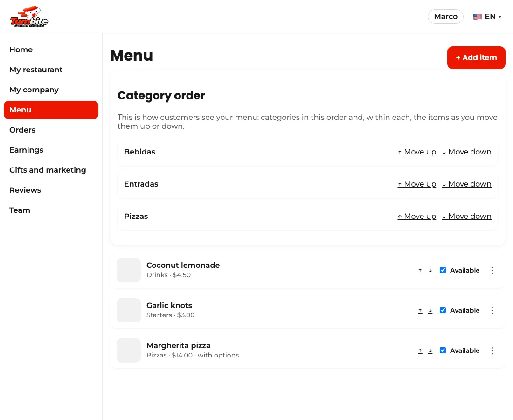Click the US flag language icon
513x420 pixels.
[478, 17]
